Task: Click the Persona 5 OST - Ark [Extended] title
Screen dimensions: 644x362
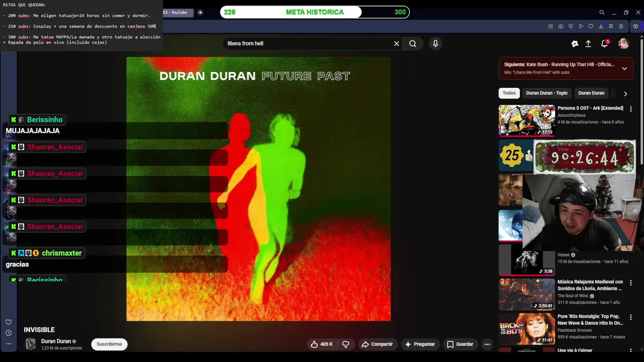Action: click(x=590, y=108)
